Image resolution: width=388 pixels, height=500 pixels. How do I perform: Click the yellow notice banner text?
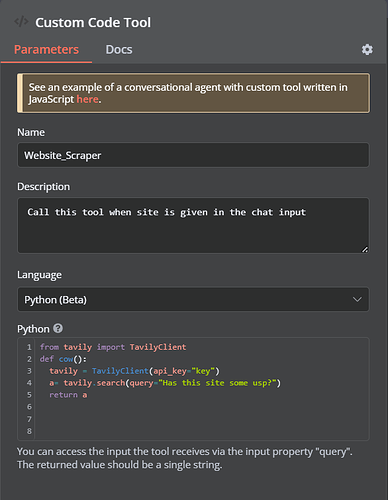188,93
